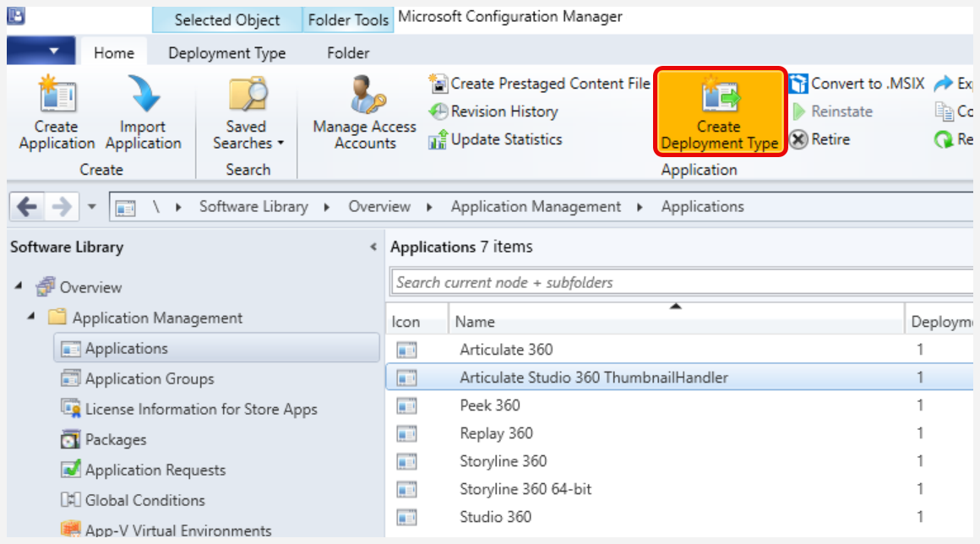The height and width of the screenshot is (544, 980).
Task: Click the Studio 360 application icon
Action: (407, 517)
